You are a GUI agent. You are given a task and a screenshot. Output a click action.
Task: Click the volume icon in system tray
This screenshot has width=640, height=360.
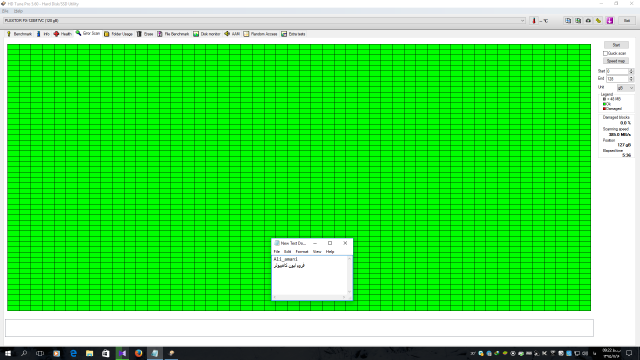coord(584,353)
